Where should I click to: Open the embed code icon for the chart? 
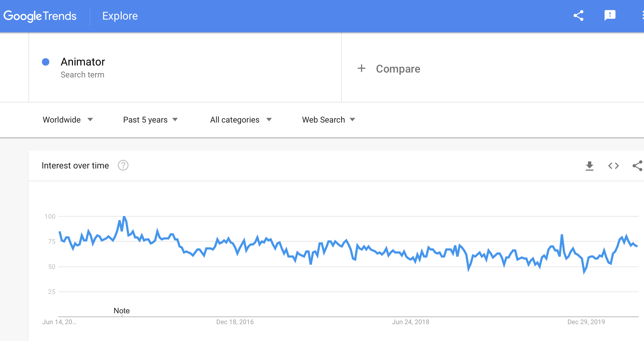pyautogui.click(x=614, y=166)
